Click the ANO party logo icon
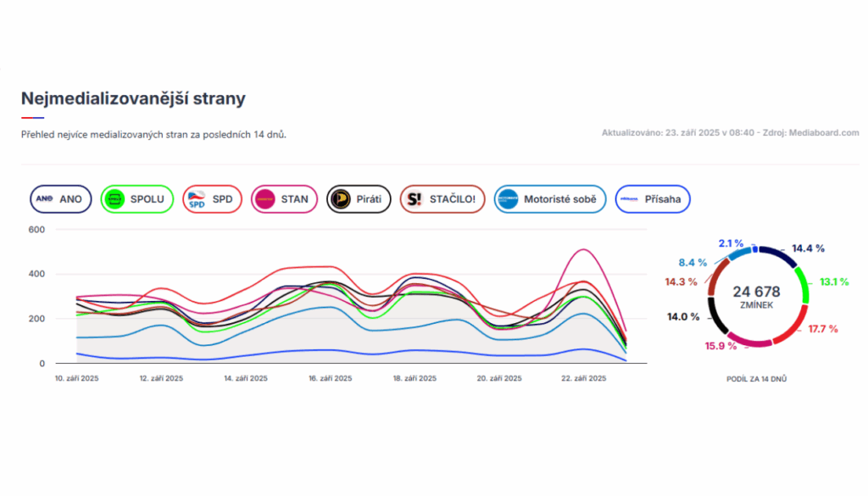Viewport: 868px width, 496px height. tap(45, 200)
